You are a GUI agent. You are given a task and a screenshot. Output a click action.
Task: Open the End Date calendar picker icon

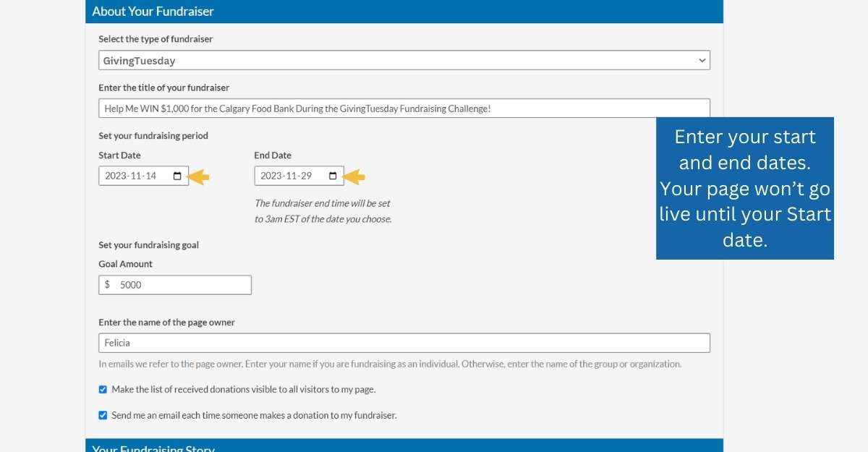pyautogui.click(x=332, y=176)
